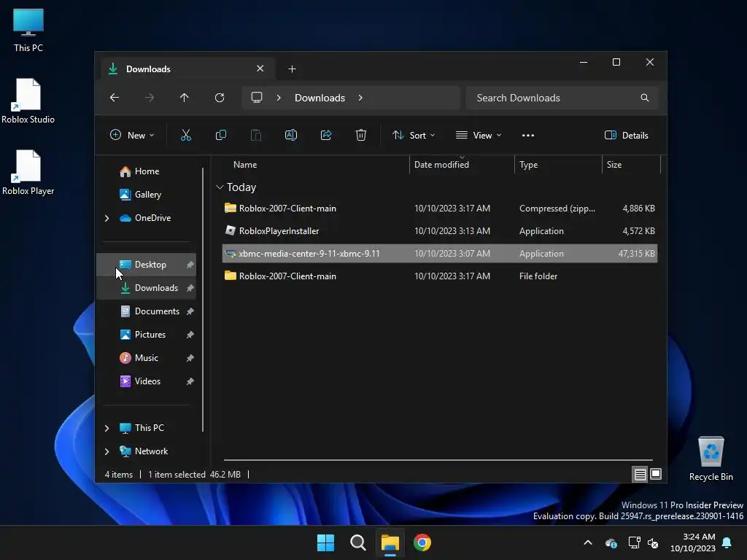Click the Search Downloads field
The image size is (747, 560).
point(562,98)
